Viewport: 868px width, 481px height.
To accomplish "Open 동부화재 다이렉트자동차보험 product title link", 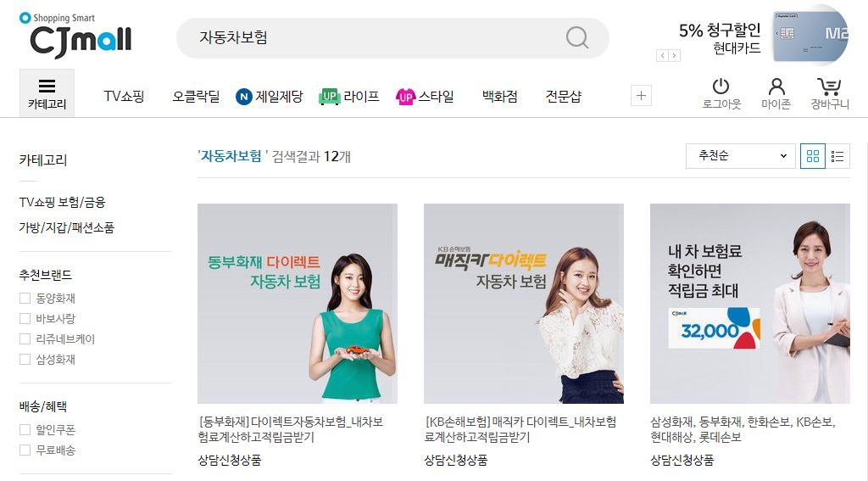I will 291,429.
